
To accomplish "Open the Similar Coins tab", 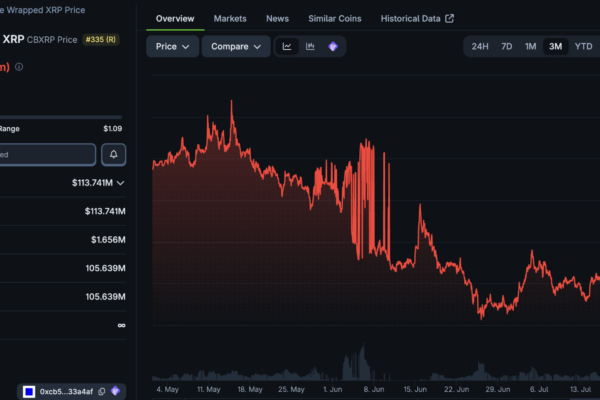I will tap(335, 18).
